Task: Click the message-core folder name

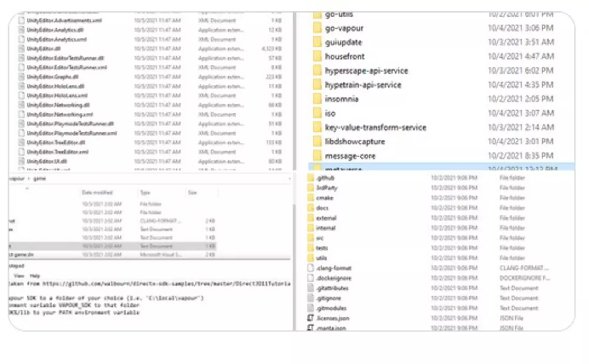Action: pos(350,156)
